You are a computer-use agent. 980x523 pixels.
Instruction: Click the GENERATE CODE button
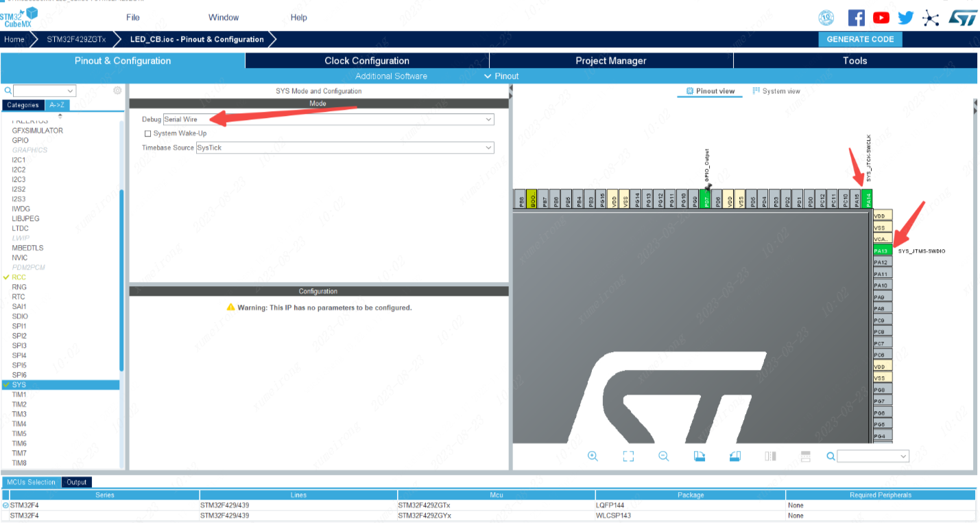coord(860,39)
